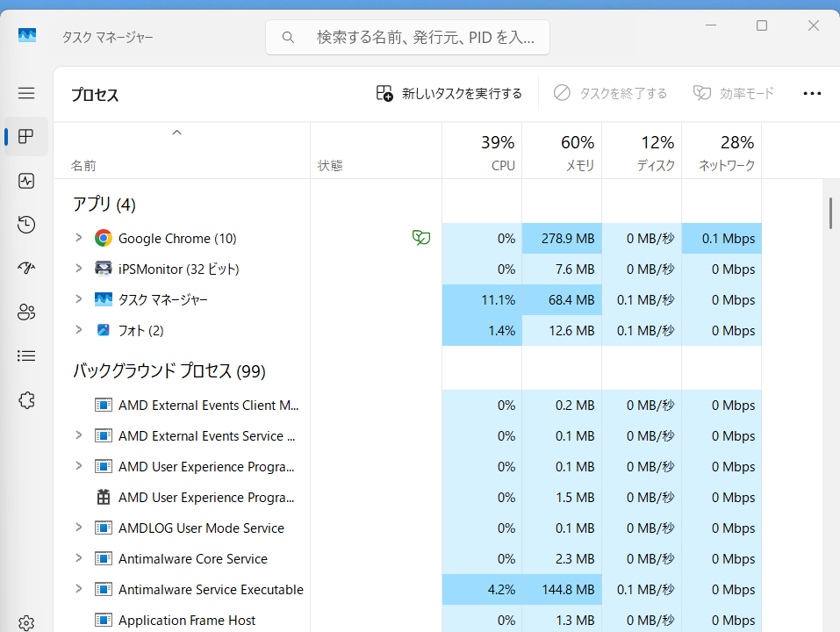840x632 pixels.
Task: Open the App history page icon
Action: (26, 225)
